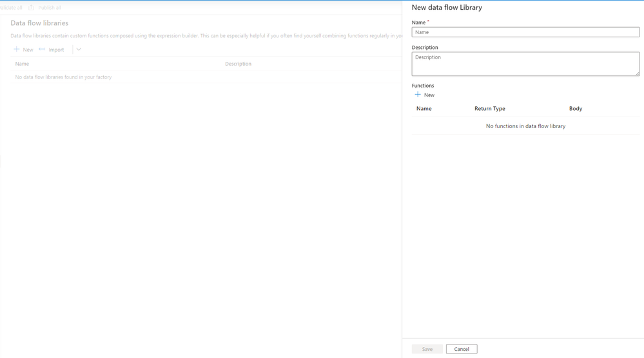This screenshot has height=358, width=644.
Task: Click plus icon next to New in libraries list
Action: [16, 49]
